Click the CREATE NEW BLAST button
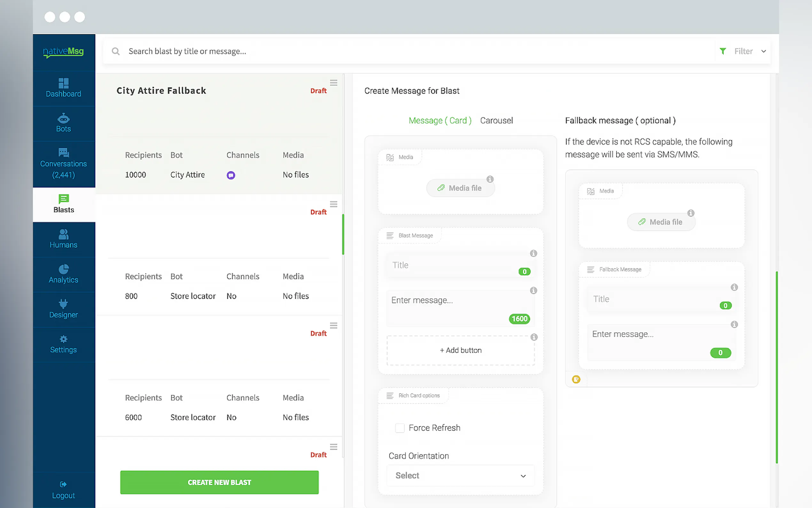 (x=219, y=482)
